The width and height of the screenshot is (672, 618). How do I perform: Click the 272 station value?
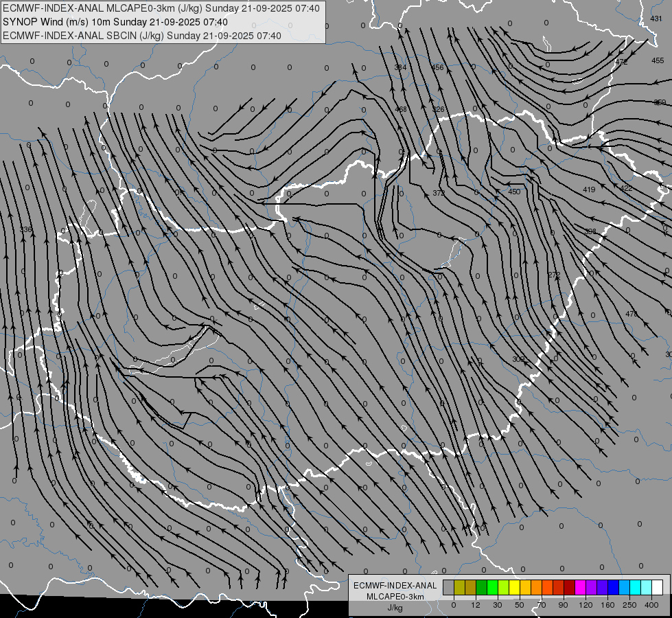tap(555, 275)
